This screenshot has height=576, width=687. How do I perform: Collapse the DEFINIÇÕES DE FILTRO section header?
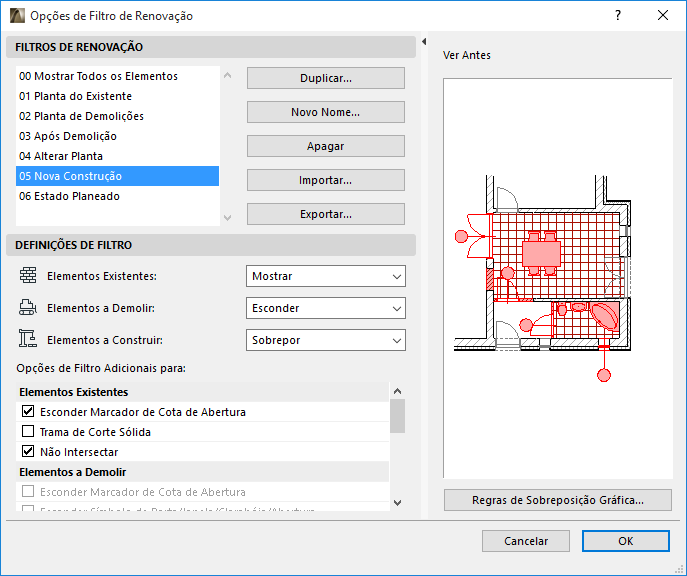pos(211,245)
